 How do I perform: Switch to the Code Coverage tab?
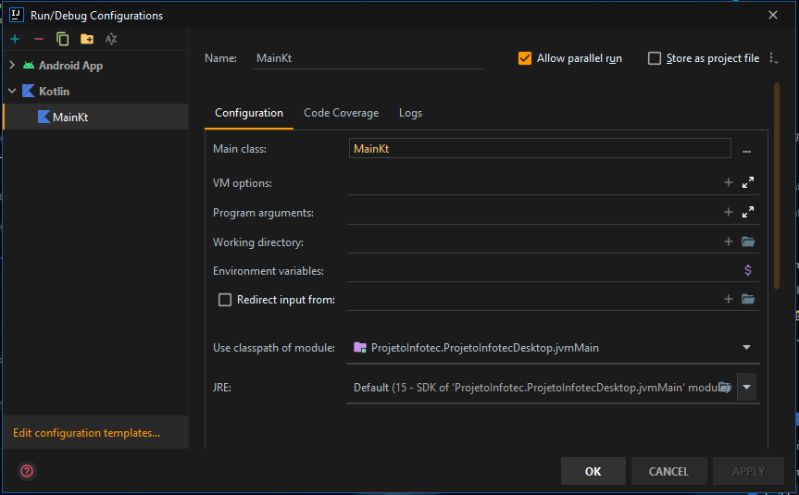(341, 113)
